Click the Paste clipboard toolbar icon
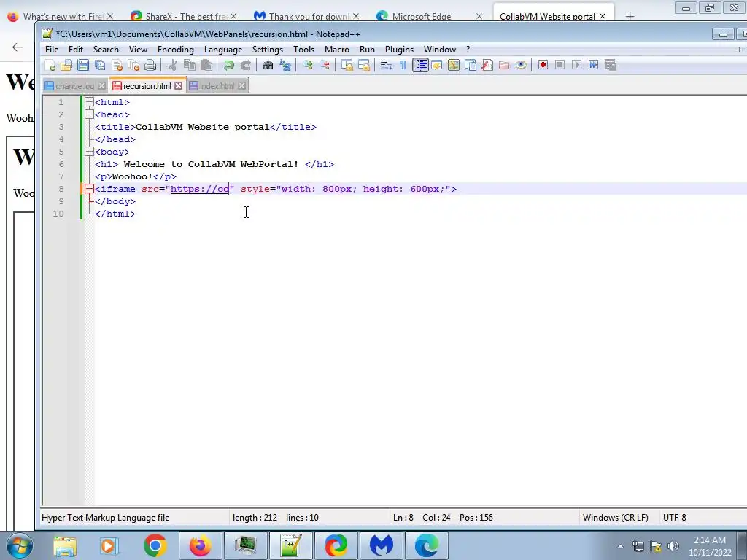 (206, 65)
